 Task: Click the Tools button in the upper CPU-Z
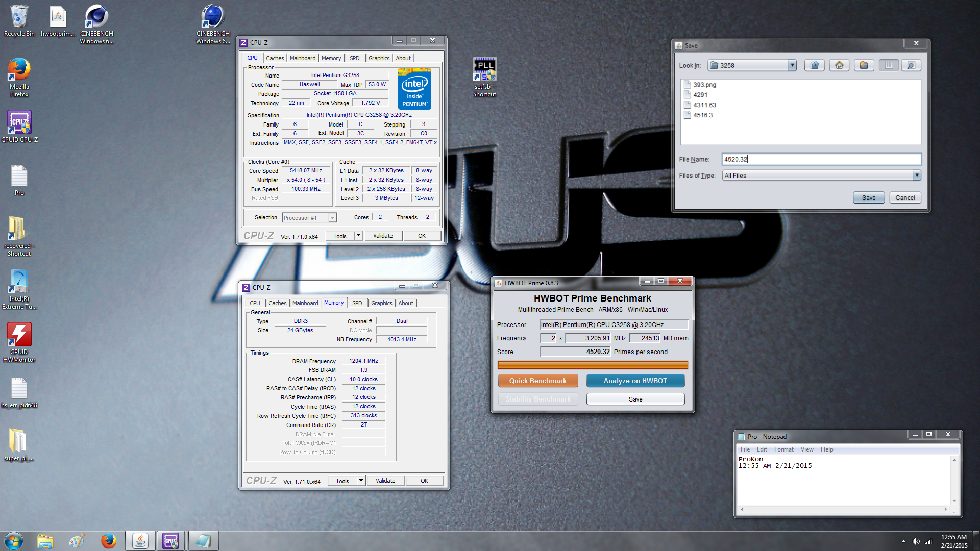pyautogui.click(x=339, y=236)
